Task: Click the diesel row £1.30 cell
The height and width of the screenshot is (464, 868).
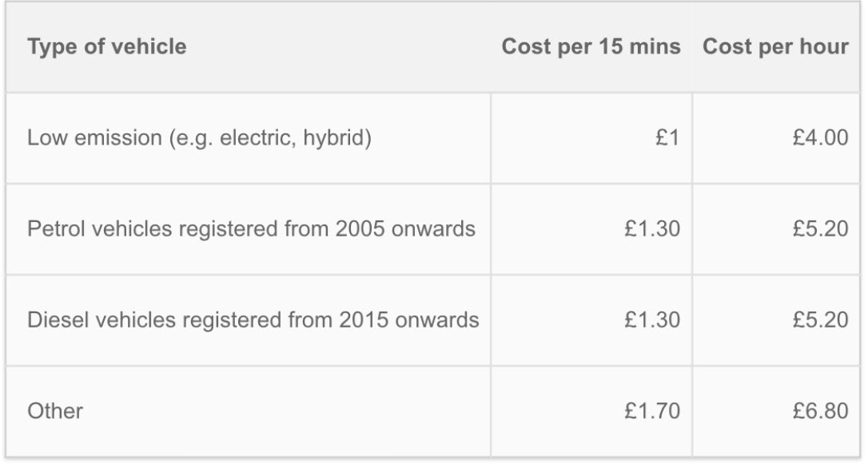Action: (x=653, y=320)
